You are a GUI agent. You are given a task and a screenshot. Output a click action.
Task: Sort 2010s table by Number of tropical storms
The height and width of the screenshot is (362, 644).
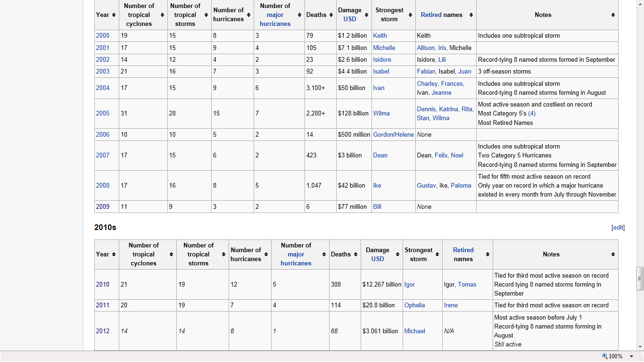coord(223,255)
